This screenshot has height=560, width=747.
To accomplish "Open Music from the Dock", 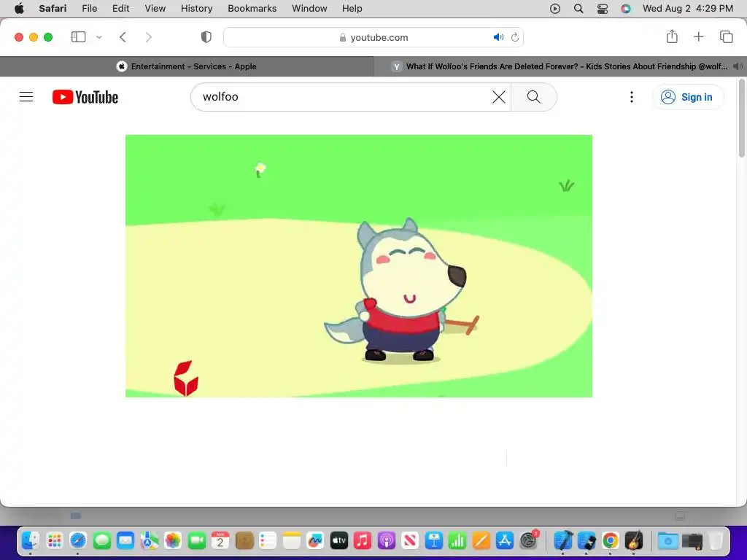I will pos(363,541).
